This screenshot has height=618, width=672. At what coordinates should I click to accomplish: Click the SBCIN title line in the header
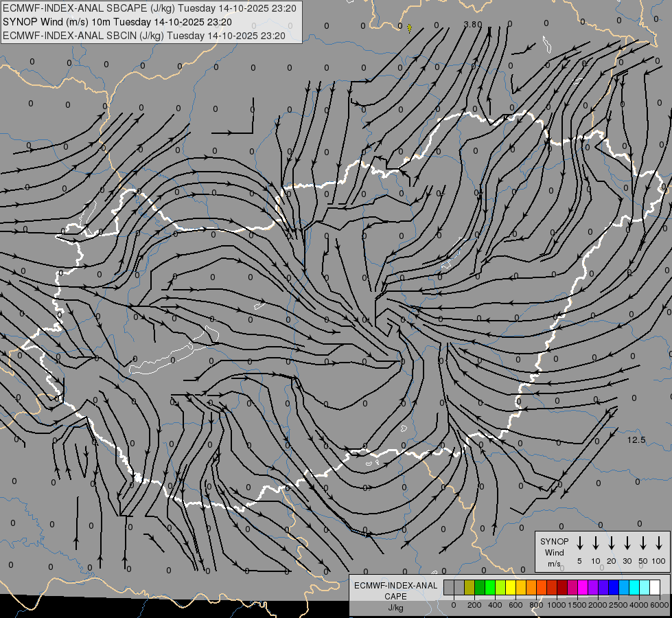(144, 36)
